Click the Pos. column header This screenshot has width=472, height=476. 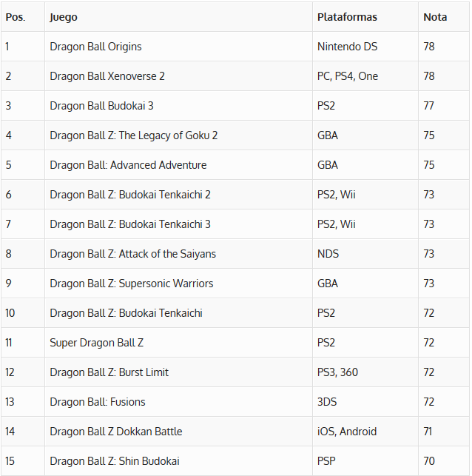tap(16, 17)
